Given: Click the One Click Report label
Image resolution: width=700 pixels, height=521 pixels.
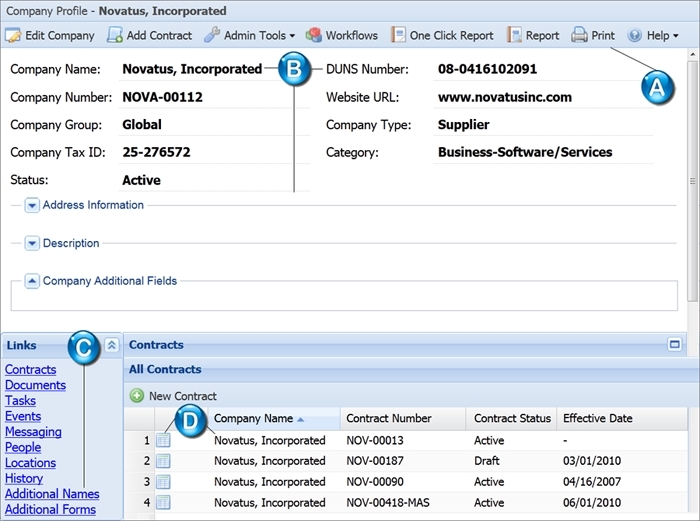Looking at the screenshot, I should (451, 35).
